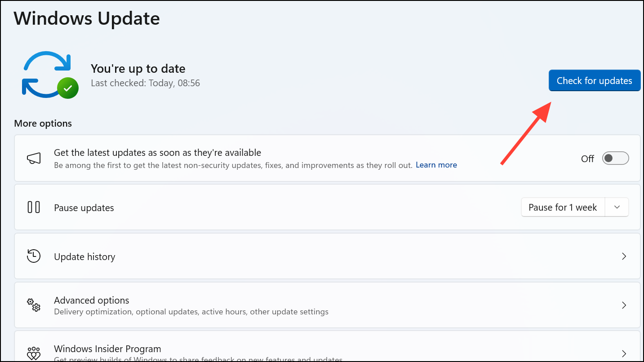The width and height of the screenshot is (644, 362).
Task: Open the Update history row
Action: coord(84,256)
